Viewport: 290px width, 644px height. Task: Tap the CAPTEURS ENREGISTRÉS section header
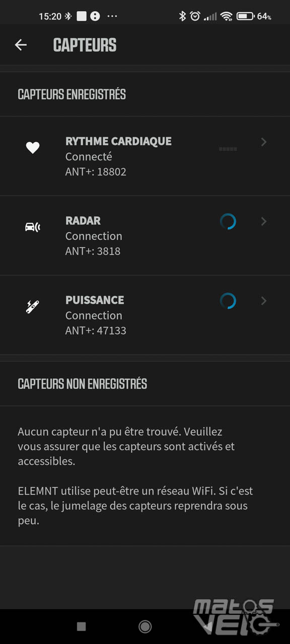coord(72,95)
